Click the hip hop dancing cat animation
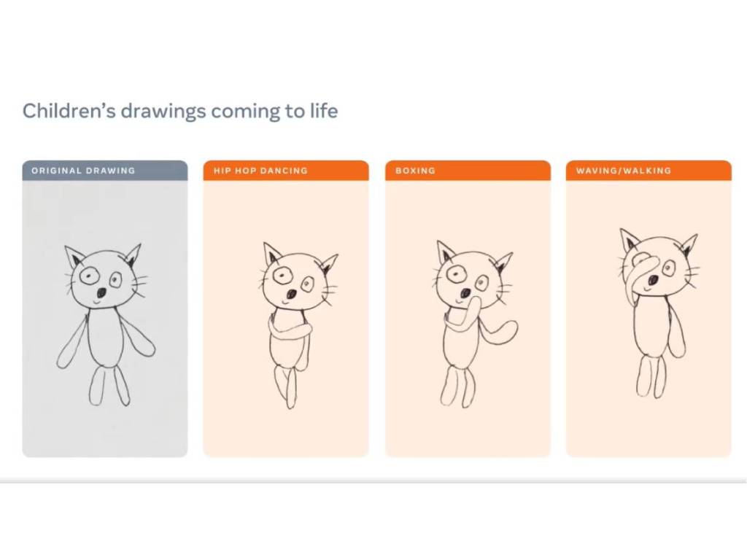 298,324
